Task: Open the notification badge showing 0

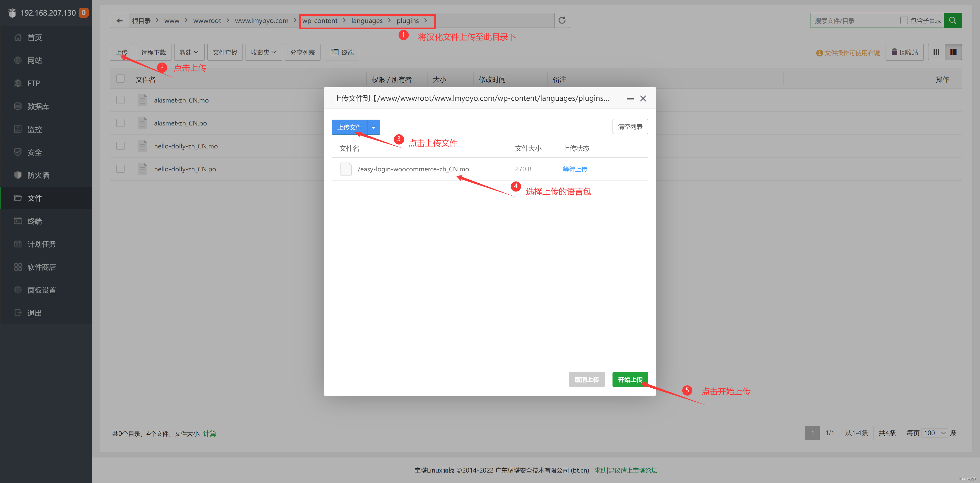Action: [x=84, y=12]
